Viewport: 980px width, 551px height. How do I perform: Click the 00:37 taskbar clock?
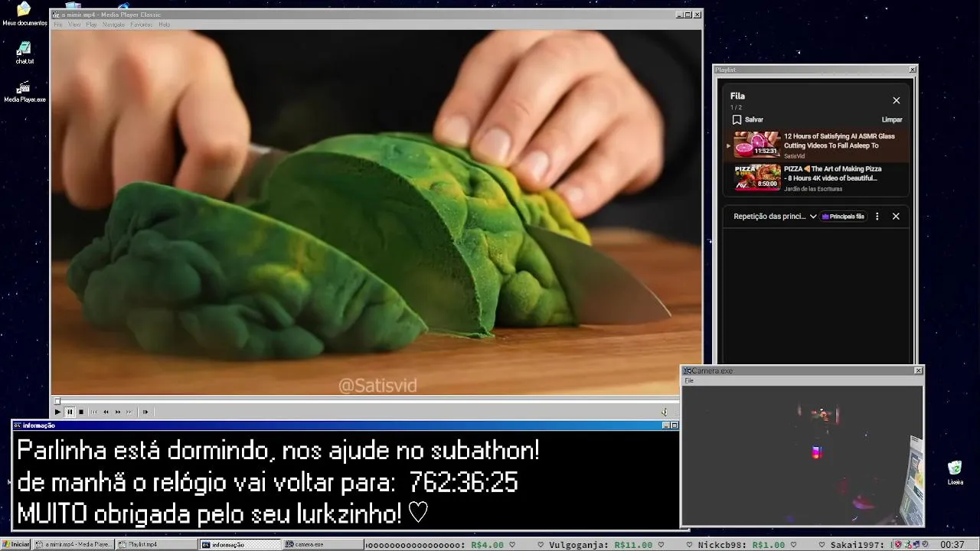click(x=952, y=544)
